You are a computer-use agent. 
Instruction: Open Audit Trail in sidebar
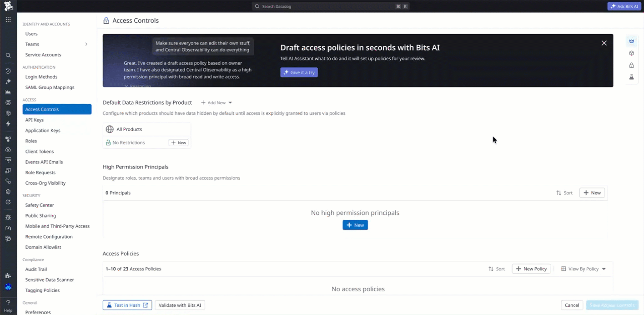[36, 269]
